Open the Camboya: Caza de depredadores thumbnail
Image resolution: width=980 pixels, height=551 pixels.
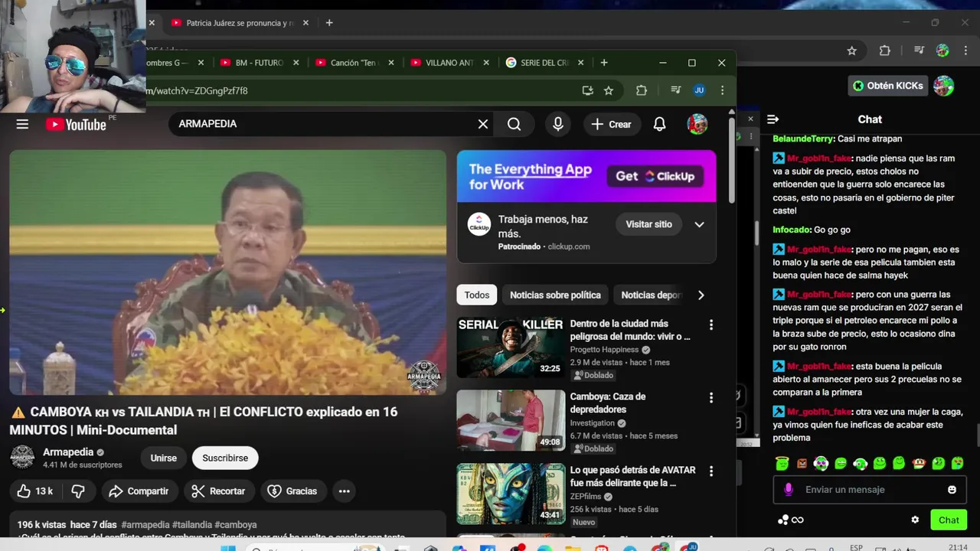pyautogui.click(x=511, y=420)
